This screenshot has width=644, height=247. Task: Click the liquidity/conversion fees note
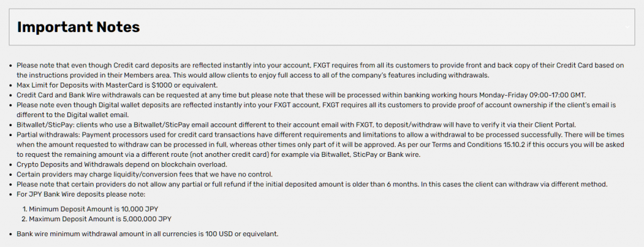tap(145, 174)
